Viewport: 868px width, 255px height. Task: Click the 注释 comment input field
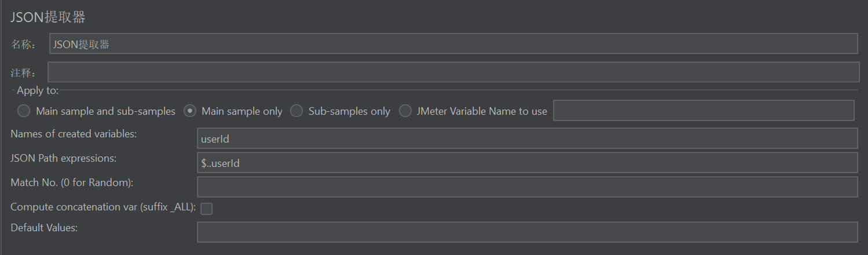(453, 72)
